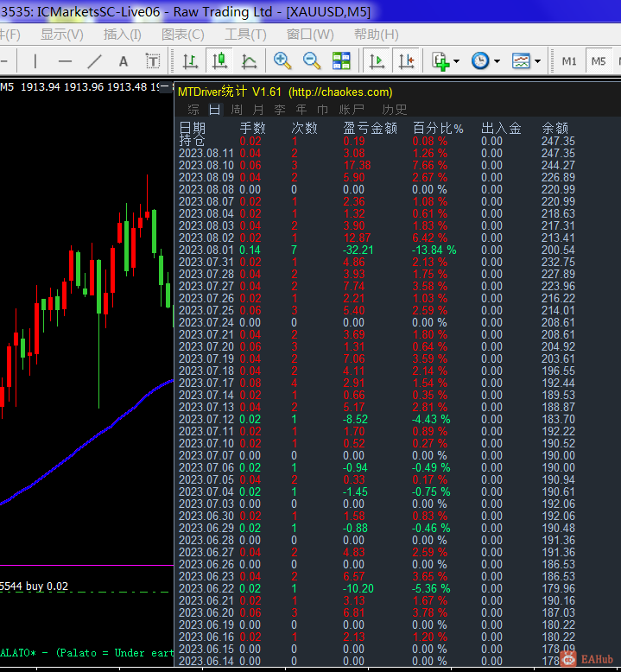Screen dimensions: 621x672
Task: Expand the templates dropdown arrow
Action: (x=537, y=61)
